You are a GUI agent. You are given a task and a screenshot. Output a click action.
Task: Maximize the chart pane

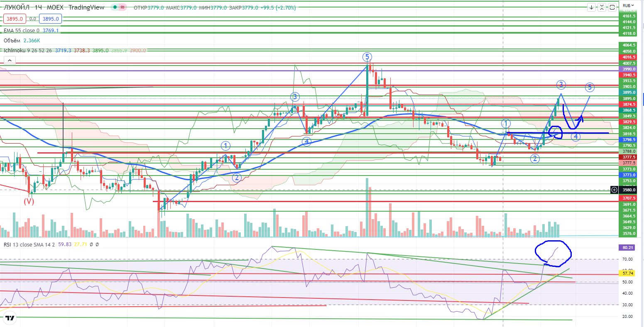612,7
